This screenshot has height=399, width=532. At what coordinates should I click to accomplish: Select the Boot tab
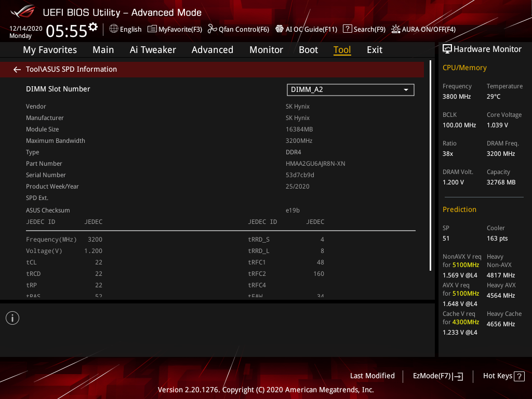308,50
